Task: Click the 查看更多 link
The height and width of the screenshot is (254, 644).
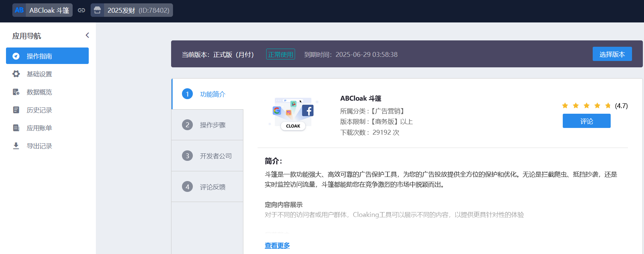Action: (x=277, y=245)
